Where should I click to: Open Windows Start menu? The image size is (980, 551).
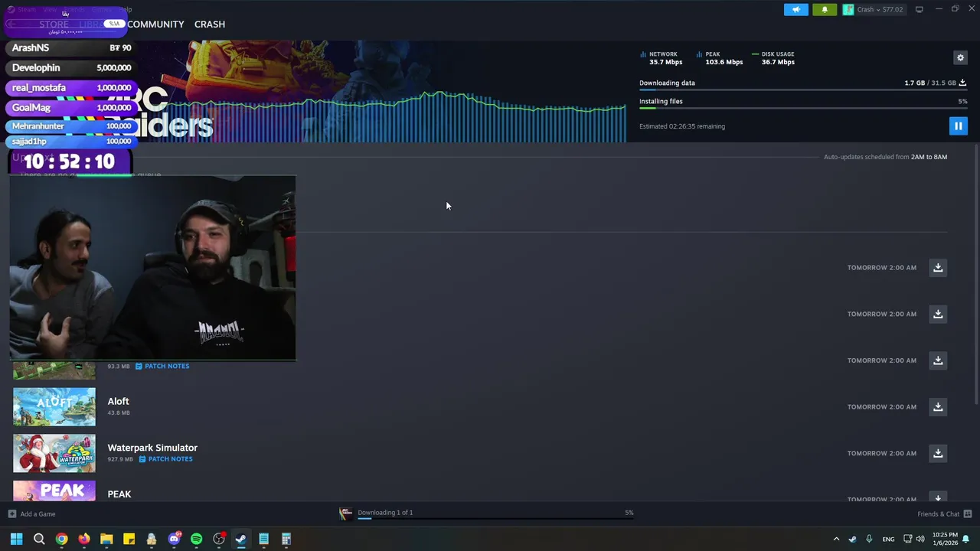pyautogui.click(x=16, y=540)
